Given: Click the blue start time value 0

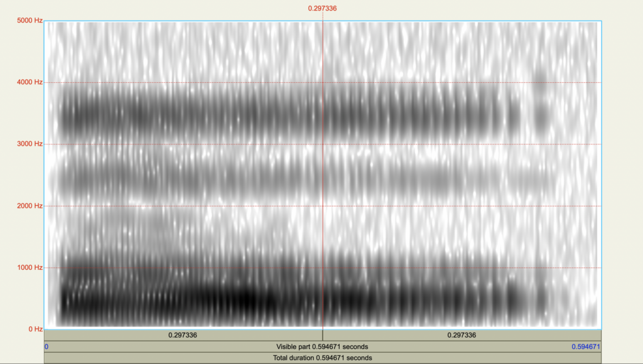Looking at the screenshot, I should tap(46, 347).
